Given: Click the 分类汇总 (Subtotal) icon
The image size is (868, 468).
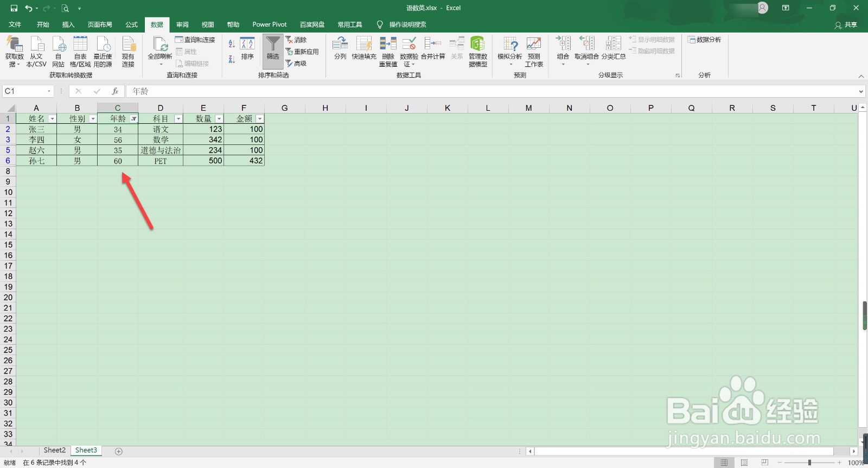Looking at the screenshot, I should click(614, 48).
